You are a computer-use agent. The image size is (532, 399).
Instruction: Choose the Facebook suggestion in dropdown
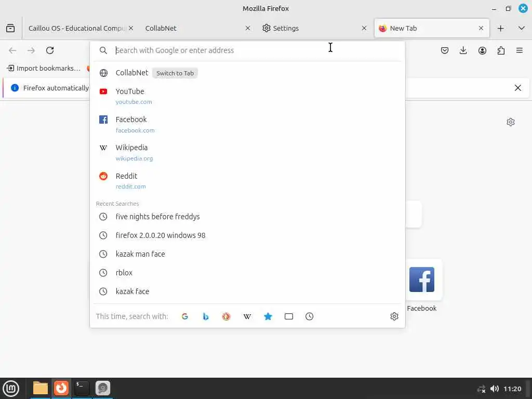tap(247, 125)
